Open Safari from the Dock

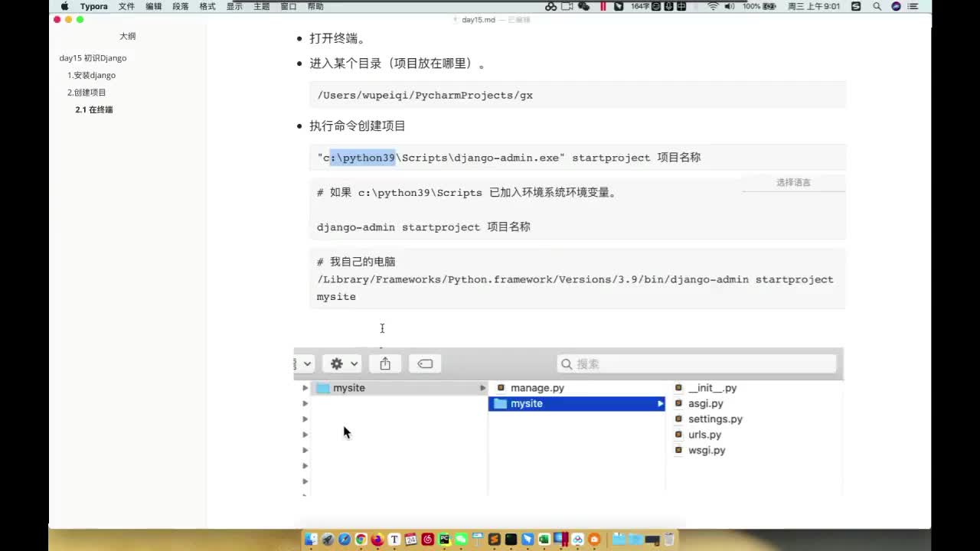click(x=345, y=540)
